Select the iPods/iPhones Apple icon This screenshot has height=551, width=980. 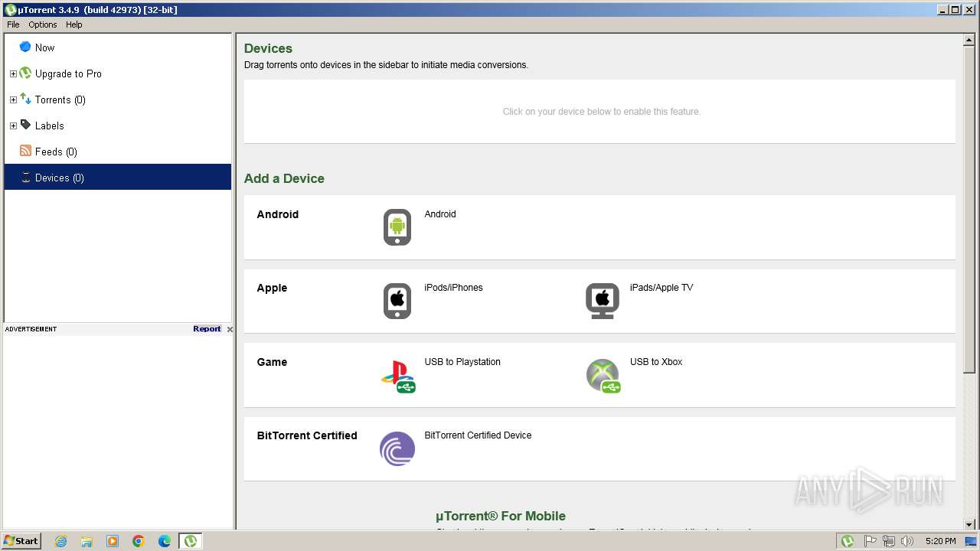pyautogui.click(x=397, y=300)
